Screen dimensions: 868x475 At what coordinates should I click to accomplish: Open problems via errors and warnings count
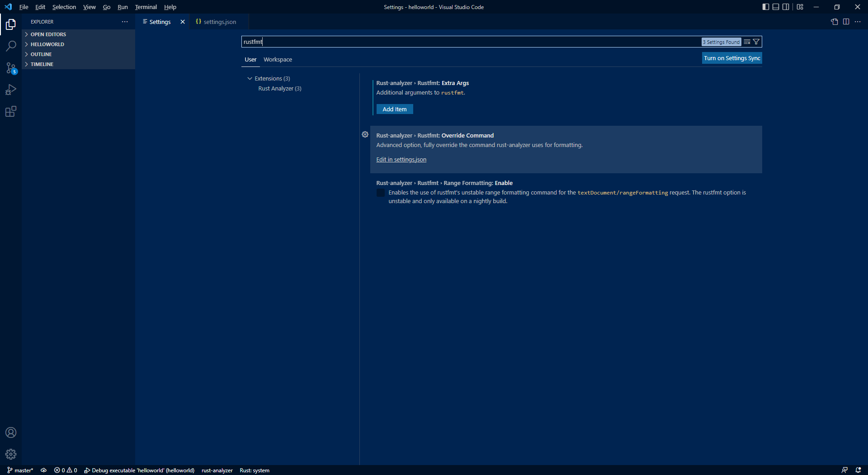(x=66, y=470)
